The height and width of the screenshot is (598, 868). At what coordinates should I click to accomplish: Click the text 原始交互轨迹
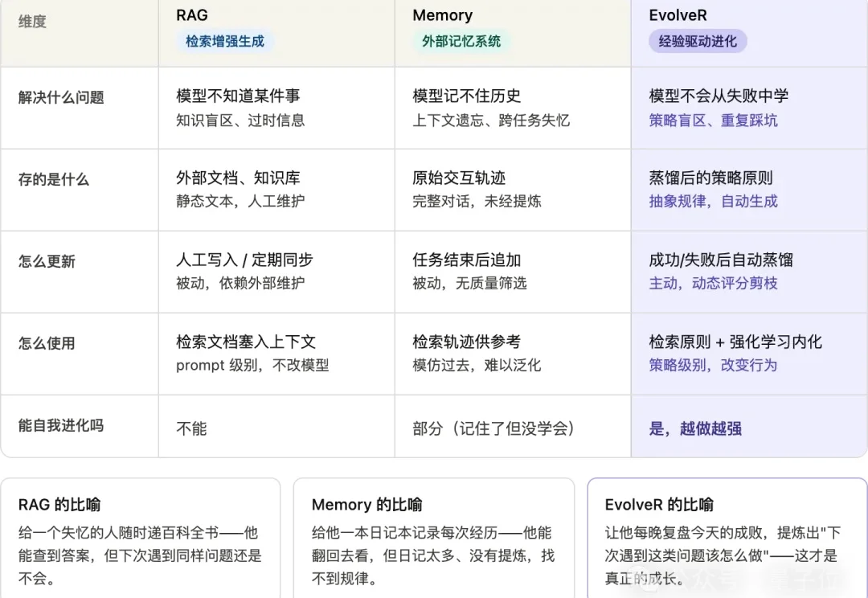(x=459, y=178)
